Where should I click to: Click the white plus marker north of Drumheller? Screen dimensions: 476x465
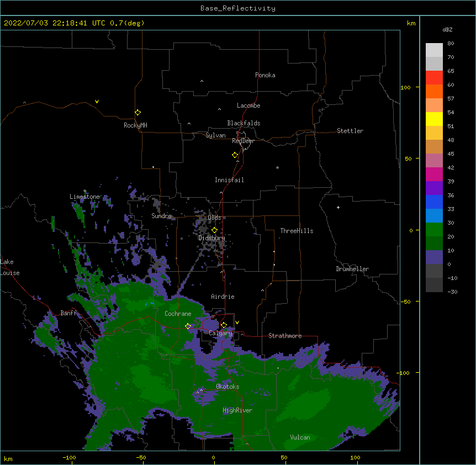coord(338,207)
